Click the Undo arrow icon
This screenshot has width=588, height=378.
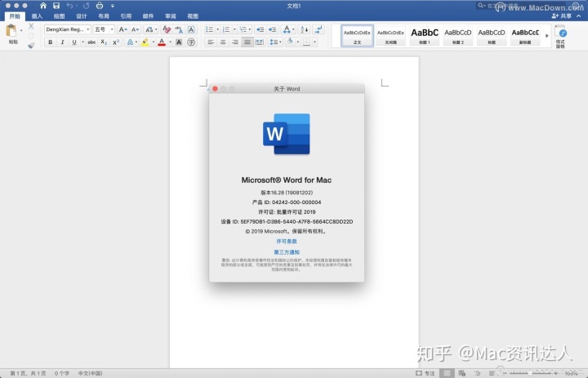(x=69, y=6)
